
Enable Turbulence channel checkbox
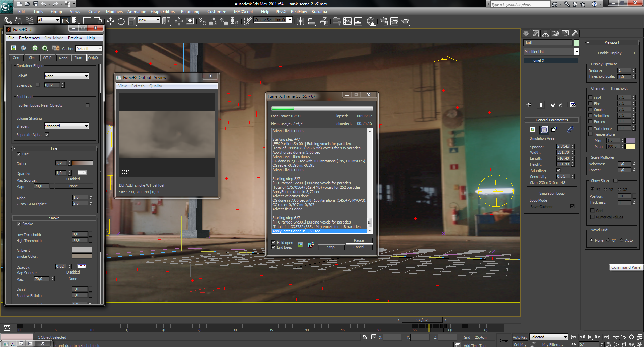click(x=590, y=128)
